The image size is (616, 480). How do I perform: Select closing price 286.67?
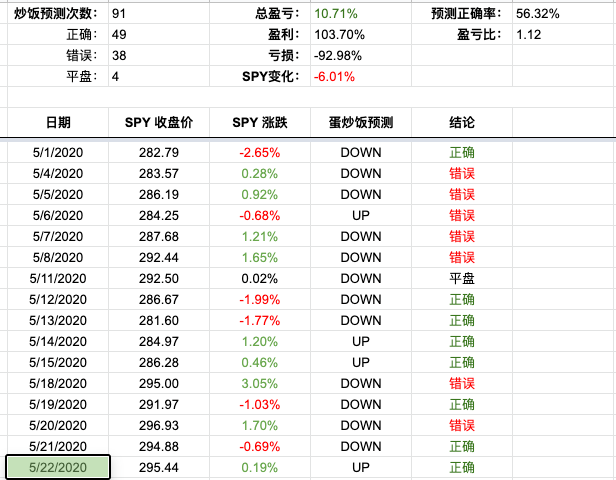159,299
